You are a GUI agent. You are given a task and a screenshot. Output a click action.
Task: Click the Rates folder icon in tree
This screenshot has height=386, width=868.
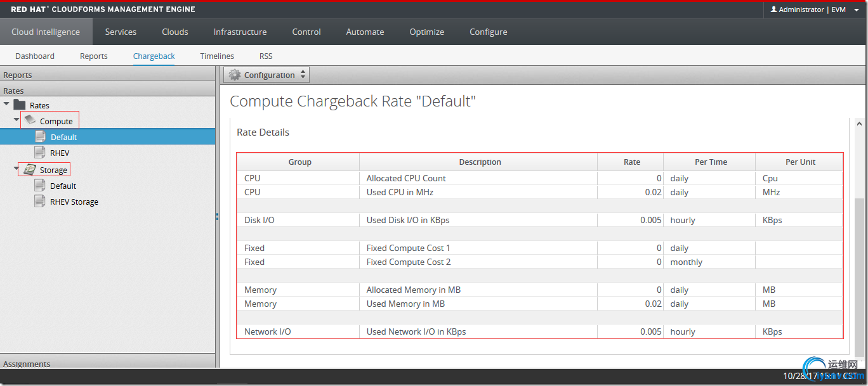point(20,105)
